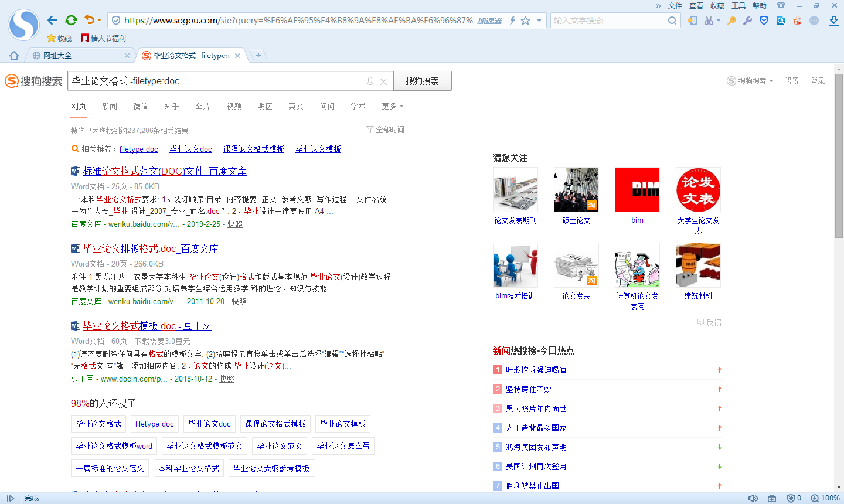Open a new tab with the plus button
The width and height of the screenshot is (844, 504).
click(258, 55)
